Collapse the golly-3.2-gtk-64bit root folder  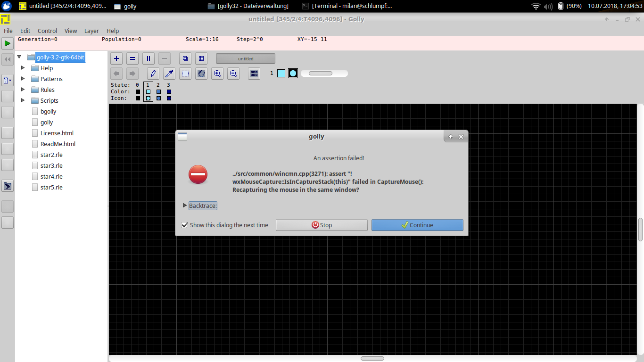(x=19, y=57)
